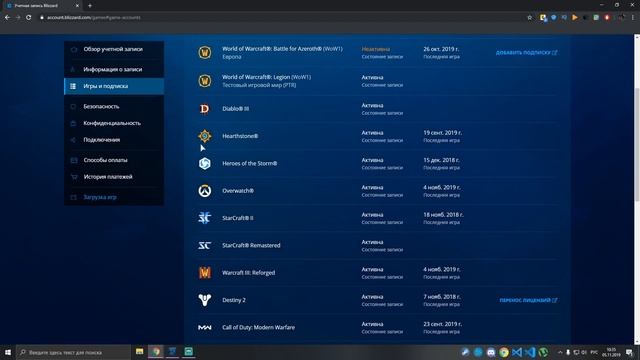Image resolution: width=640 pixels, height=360 pixels.
Task: Open the Windows notification center
Action: [630, 352]
